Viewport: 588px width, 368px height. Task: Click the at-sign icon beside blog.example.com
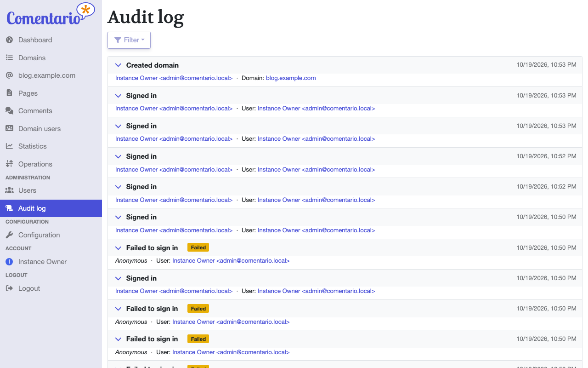9,75
